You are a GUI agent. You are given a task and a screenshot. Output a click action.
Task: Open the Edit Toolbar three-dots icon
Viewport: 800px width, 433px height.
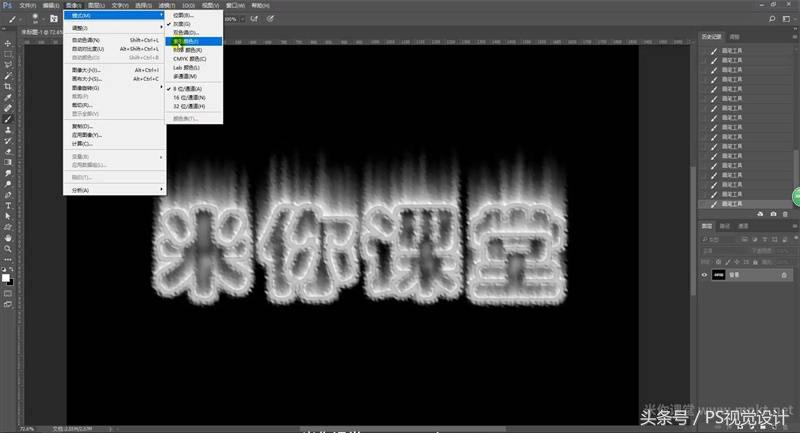pos(8,260)
